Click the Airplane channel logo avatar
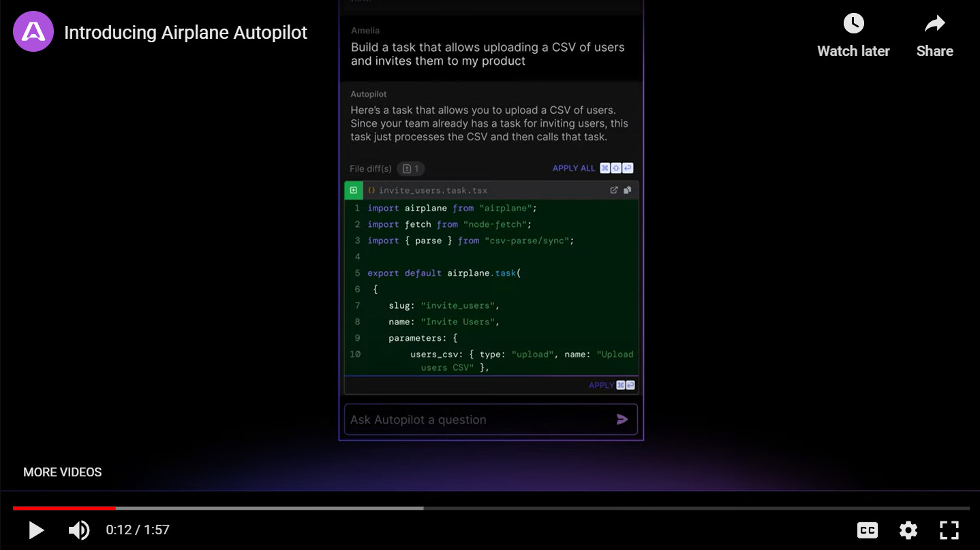The height and width of the screenshot is (550, 980). click(33, 32)
